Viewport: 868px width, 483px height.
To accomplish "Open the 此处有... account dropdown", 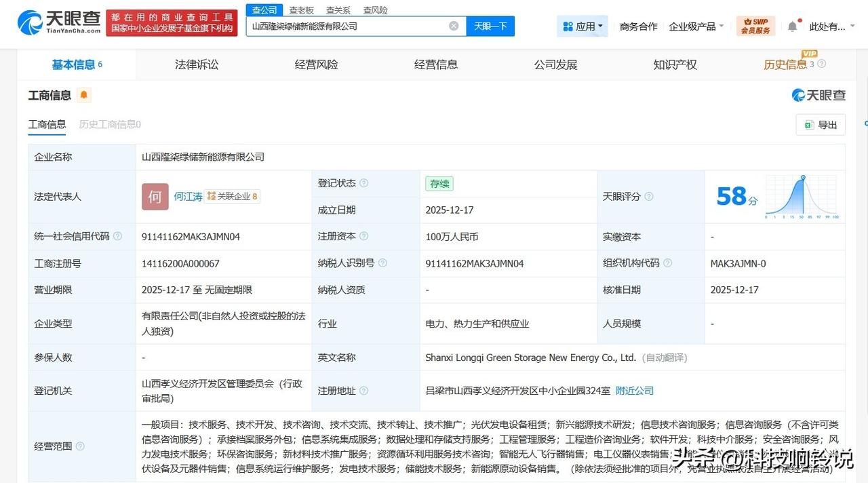I will tap(831, 26).
